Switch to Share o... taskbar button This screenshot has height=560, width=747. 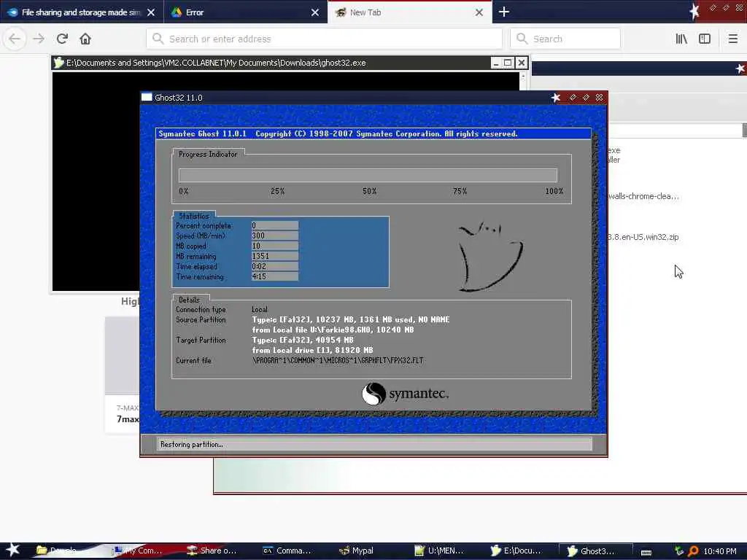coord(213,551)
